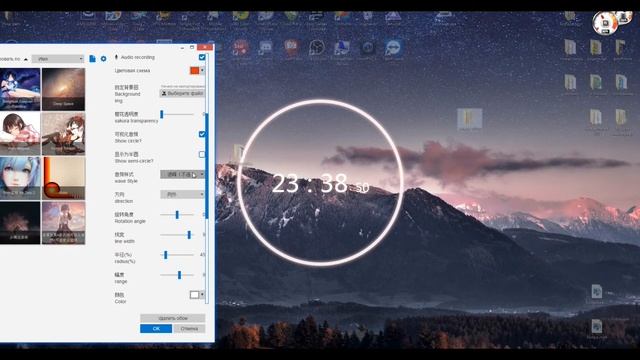Open the wave Style dropdown

pos(182,174)
